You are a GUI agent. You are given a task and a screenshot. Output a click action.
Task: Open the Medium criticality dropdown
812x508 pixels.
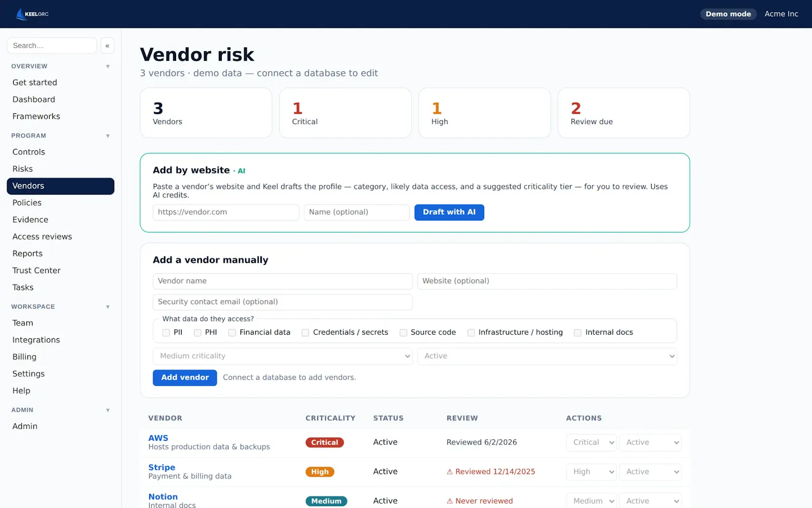pyautogui.click(x=283, y=356)
